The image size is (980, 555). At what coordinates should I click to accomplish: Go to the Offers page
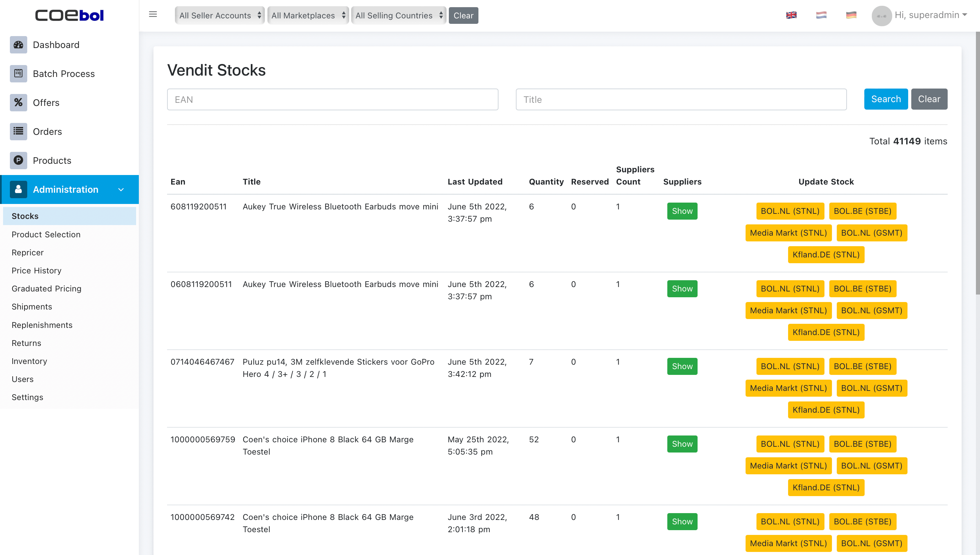coord(46,102)
